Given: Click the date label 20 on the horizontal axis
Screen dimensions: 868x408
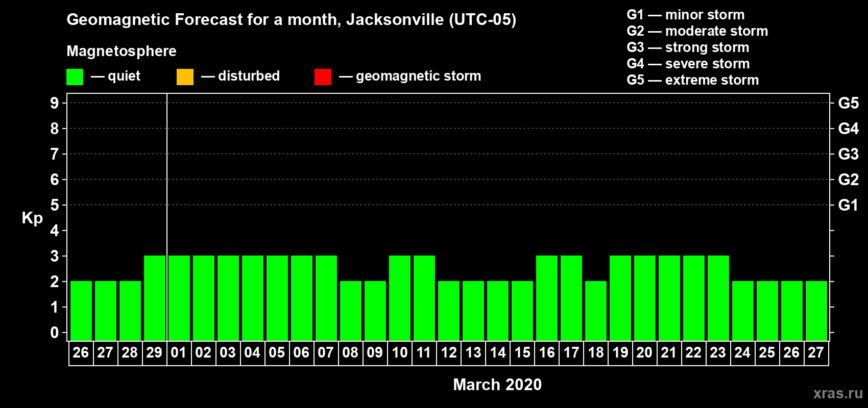Looking at the screenshot, I should point(644,353).
